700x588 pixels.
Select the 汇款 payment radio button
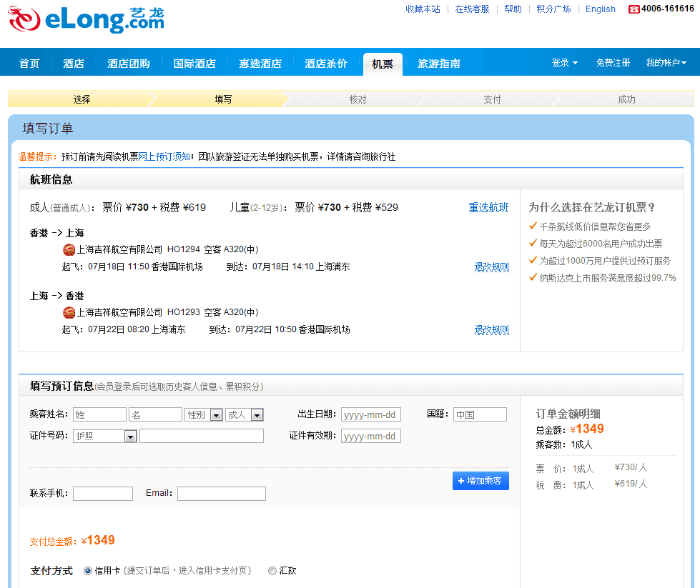pos(272,571)
